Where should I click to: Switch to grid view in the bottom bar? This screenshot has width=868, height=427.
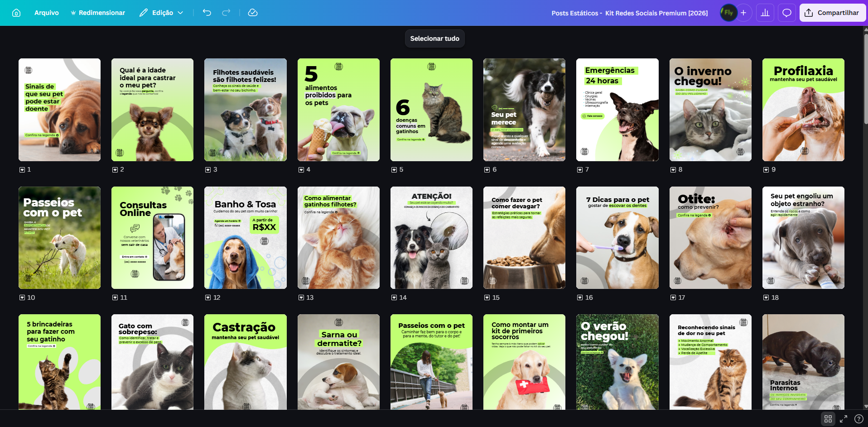coord(829,419)
